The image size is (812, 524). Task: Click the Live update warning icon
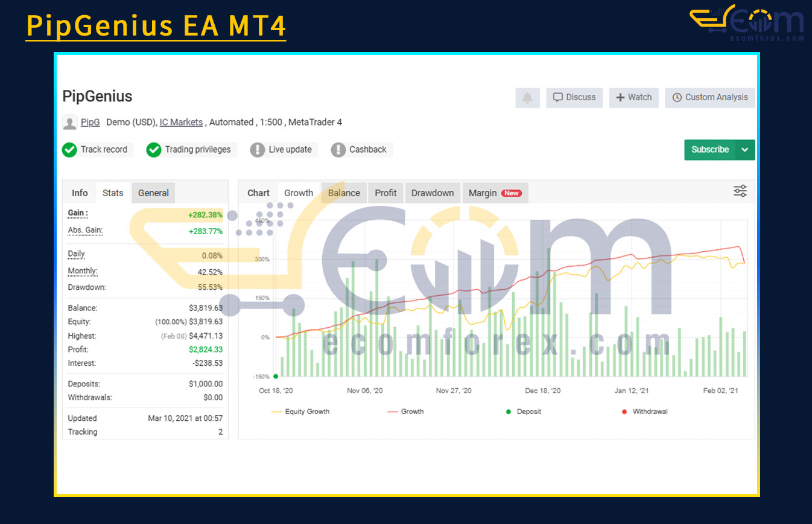[258, 150]
